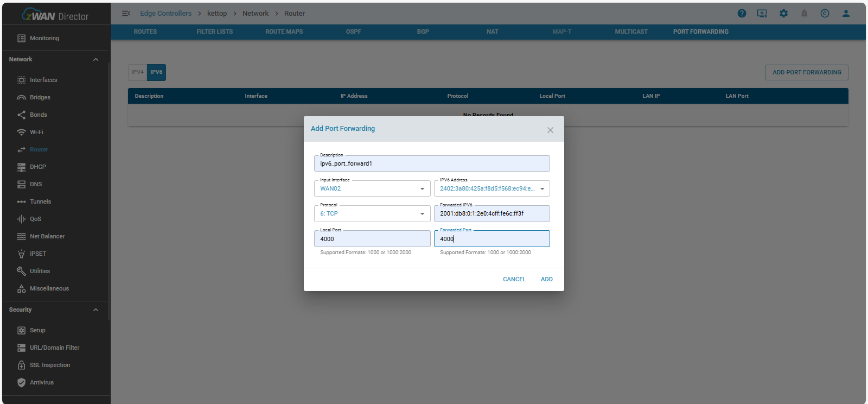Open Antivirus in Security section
This screenshot has height=404, width=868.
[x=42, y=382]
